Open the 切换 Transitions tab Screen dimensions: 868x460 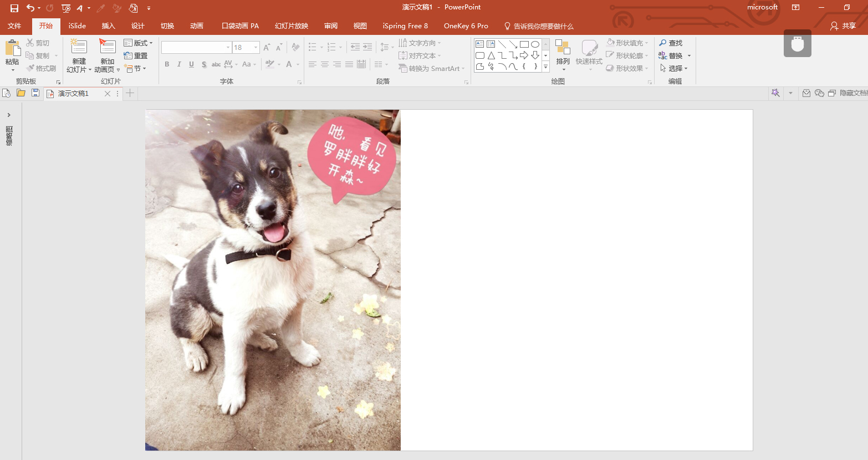167,26
